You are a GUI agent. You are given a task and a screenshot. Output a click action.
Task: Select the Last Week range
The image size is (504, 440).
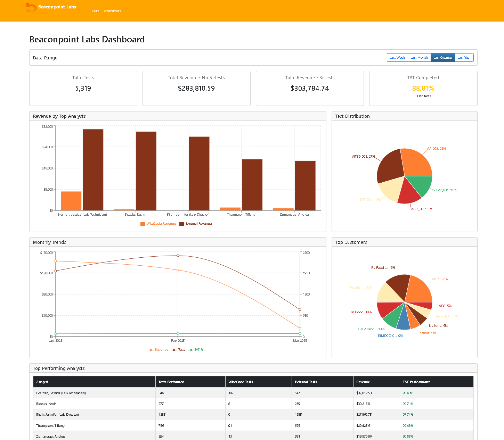397,58
